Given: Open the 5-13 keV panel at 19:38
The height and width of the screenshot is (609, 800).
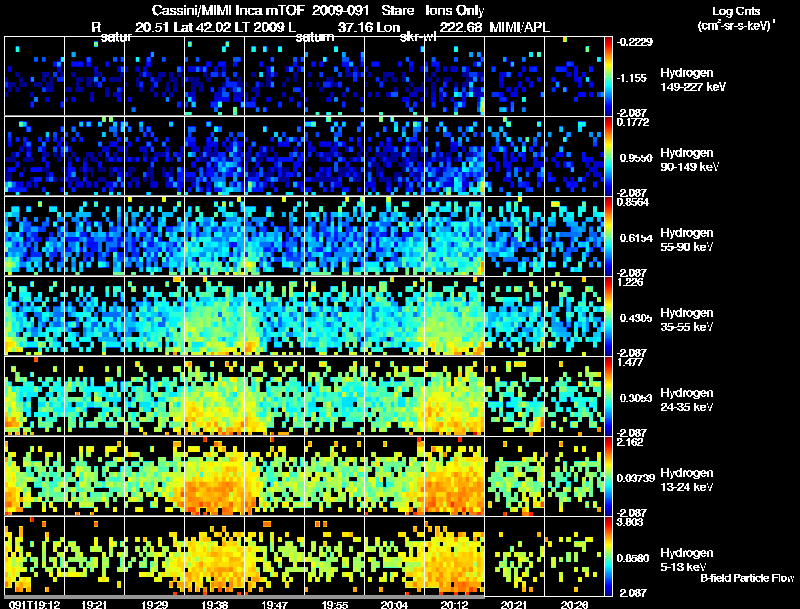Looking at the screenshot, I should click(x=214, y=556).
